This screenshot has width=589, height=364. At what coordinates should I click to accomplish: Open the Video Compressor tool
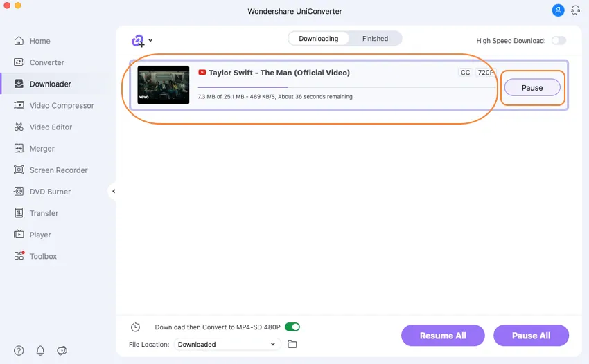[x=62, y=105]
